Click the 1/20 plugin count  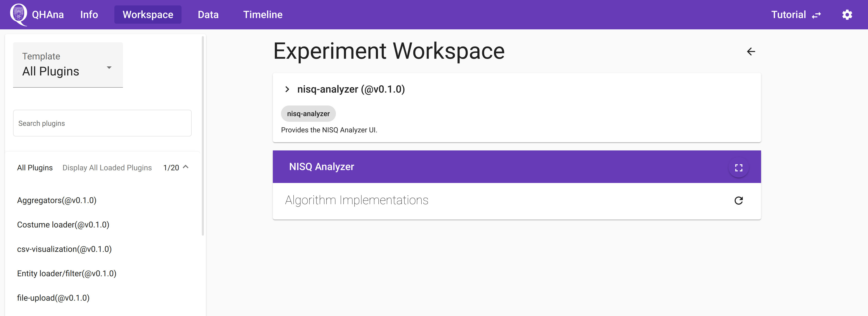tap(171, 168)
